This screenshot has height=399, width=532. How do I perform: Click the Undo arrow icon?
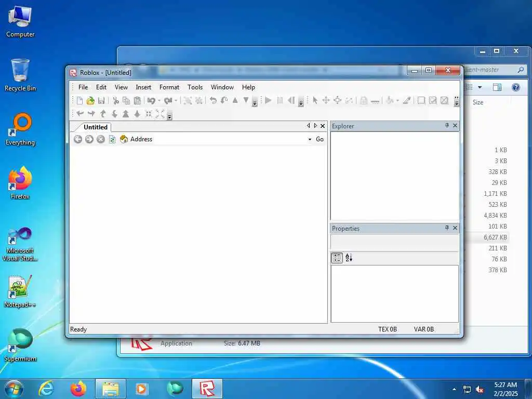coord(151,100)
